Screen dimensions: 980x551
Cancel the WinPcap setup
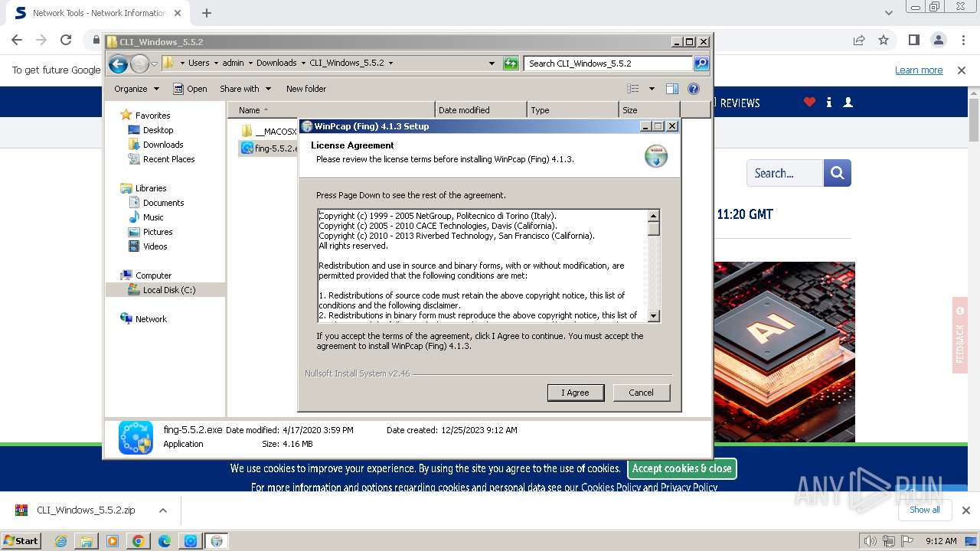(641, 393)
